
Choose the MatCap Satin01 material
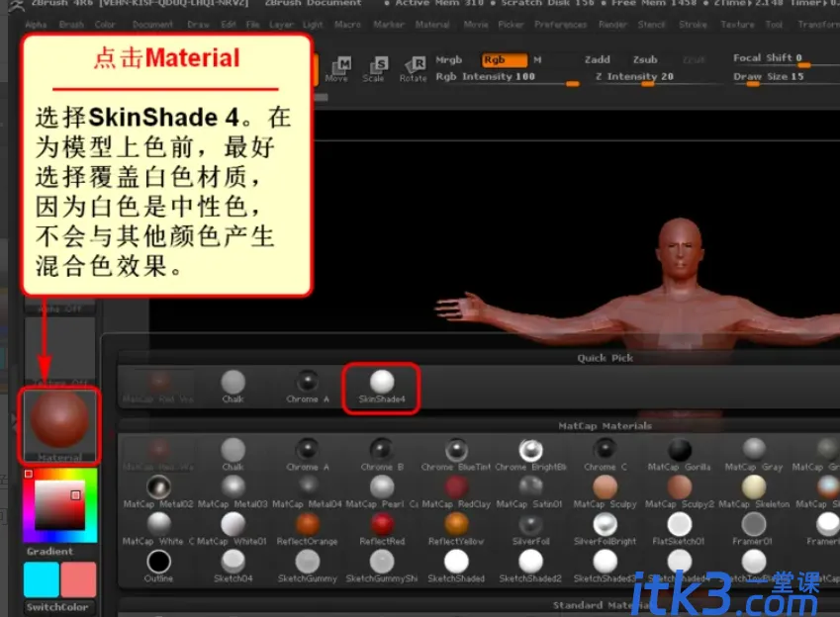pos(530,491)
